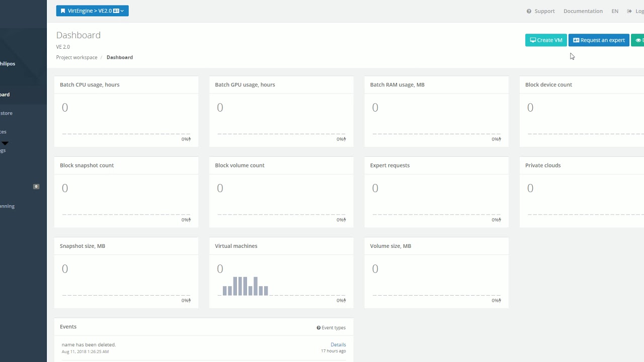Click the 'Batch RAM usage, MB' card title
The width and height of the screenshot is (644, 362).
point(397,84)
